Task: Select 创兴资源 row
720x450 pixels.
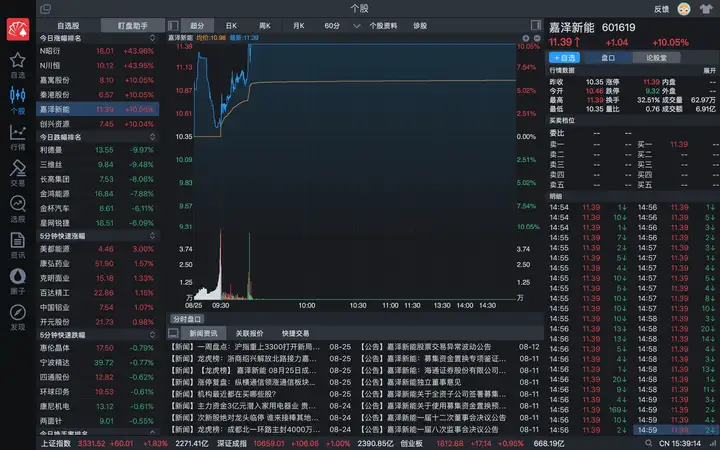Action: pos(98,124)
